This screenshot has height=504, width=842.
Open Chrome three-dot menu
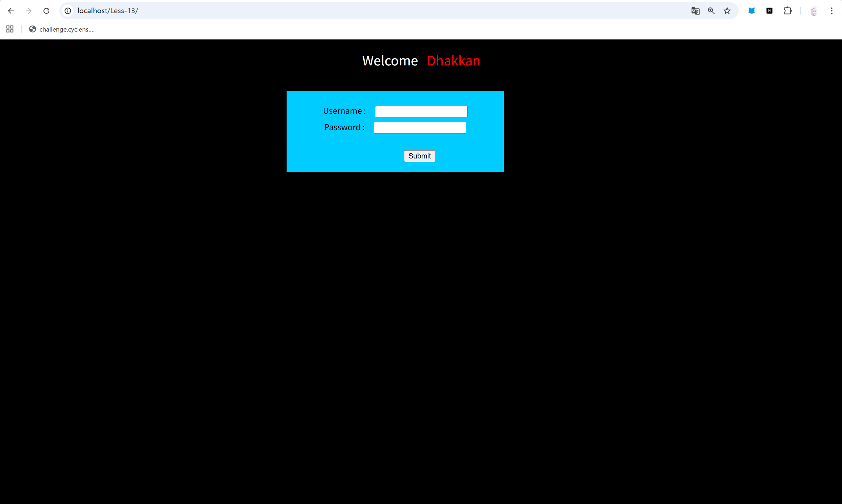point(832,11)
